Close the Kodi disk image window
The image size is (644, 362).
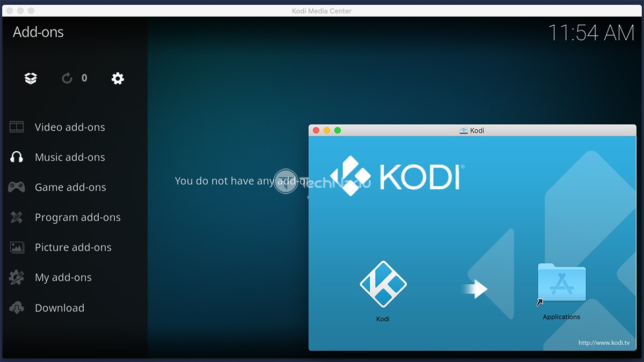(x=316, y=130)
